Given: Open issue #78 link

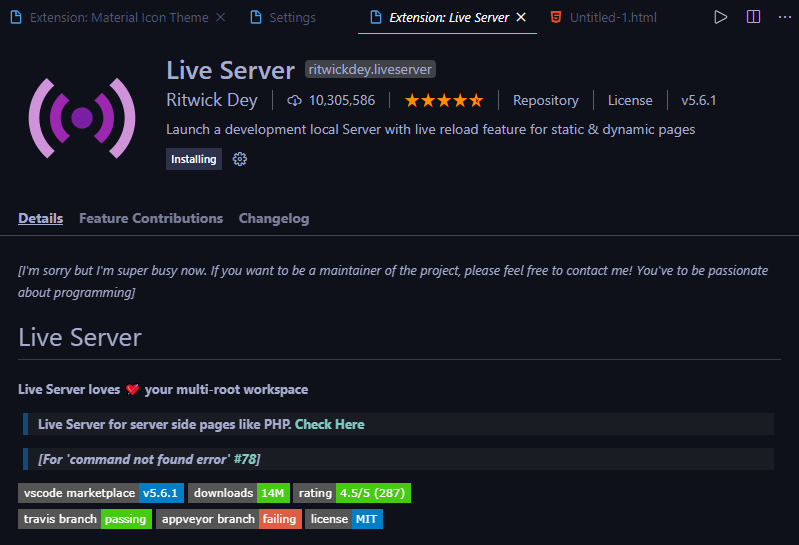Looking at the screenshot, I should coord(245,459).
